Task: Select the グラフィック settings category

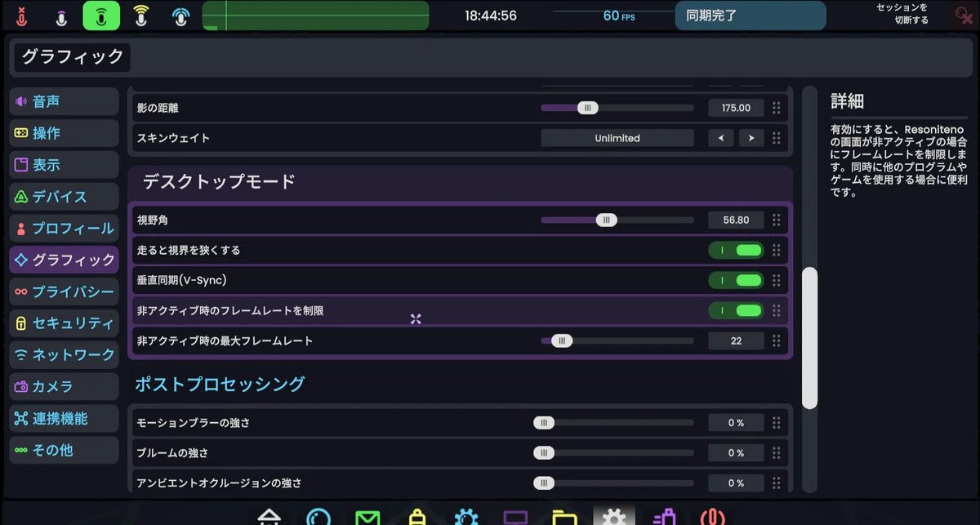Action: tap(64, 260)
